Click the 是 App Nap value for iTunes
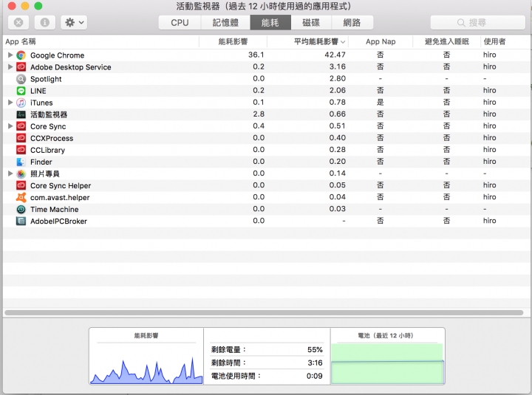This screenshot has width=532, height=395. point(381,102)
